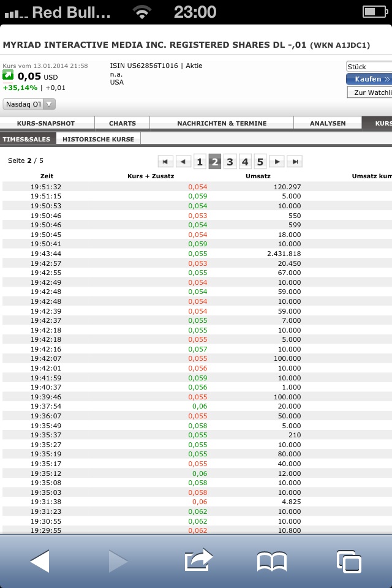Image resolution: width=392 pixels, height=588 pixels.
Task: Tap volume 67.000 cell
Action: (x=289, y=273)
